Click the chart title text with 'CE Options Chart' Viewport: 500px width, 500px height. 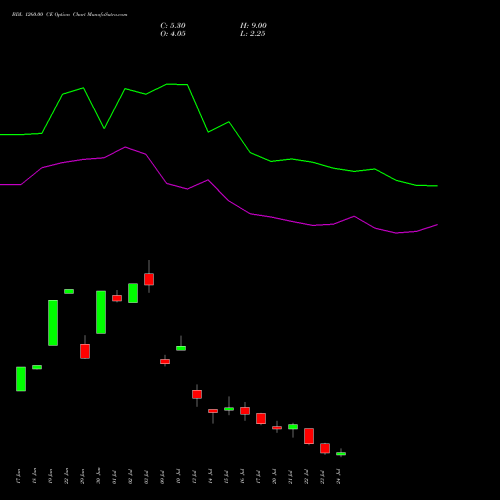pyautogui.click(x=69, y=15)
